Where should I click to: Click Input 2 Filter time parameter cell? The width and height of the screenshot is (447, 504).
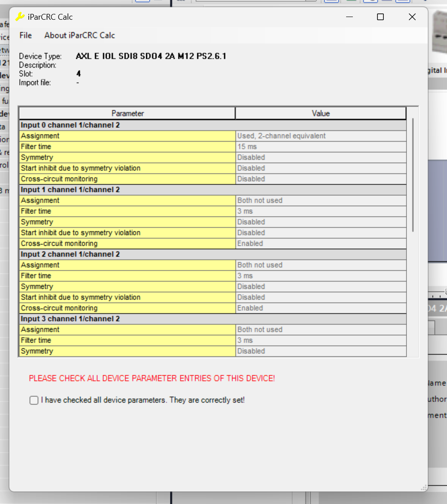point(127,276)
